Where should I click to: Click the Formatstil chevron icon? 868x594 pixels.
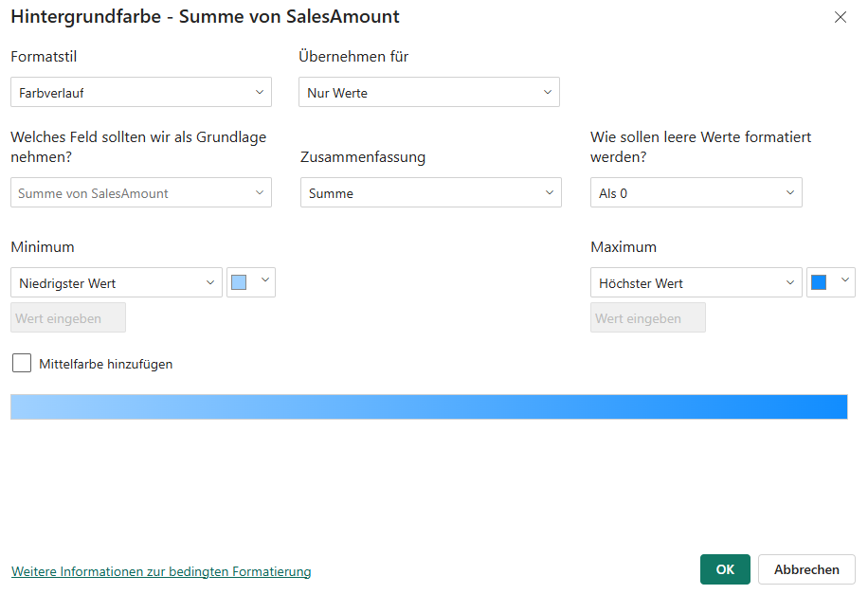[260, 92]
